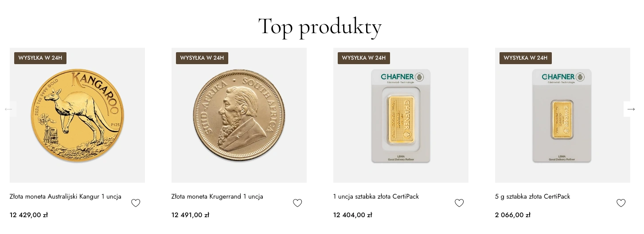Open '5 g sztabka złota CertiPack' link
Viewport: 644px width, 234px height.
[x=532, y=196]
